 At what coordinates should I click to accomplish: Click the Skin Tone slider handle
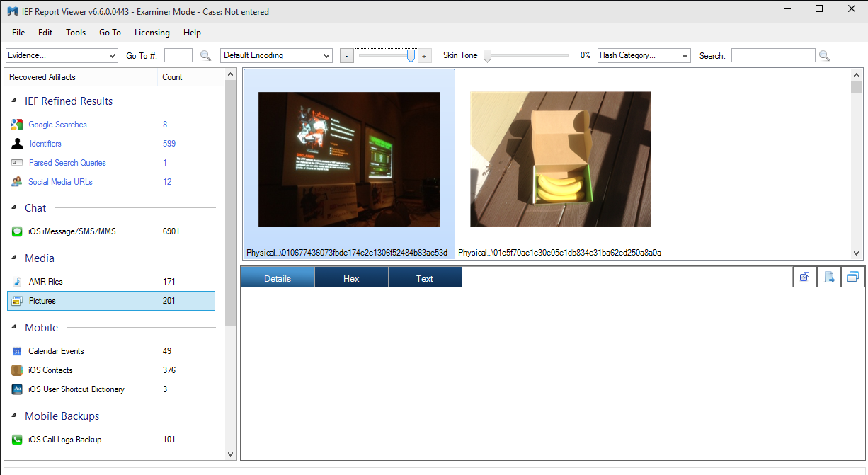(487, 56)
